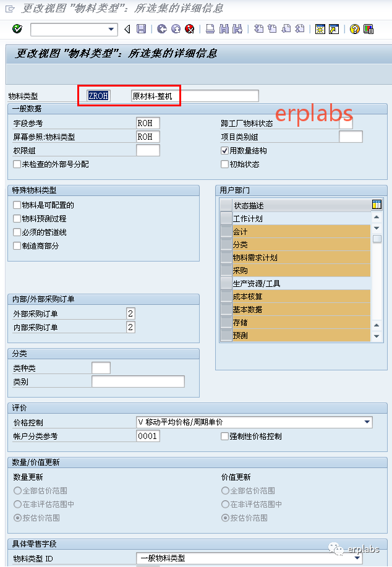This screenshot has width=392, height=567.
Task: Click the Create New Session icon
Action: pos(320,29)
